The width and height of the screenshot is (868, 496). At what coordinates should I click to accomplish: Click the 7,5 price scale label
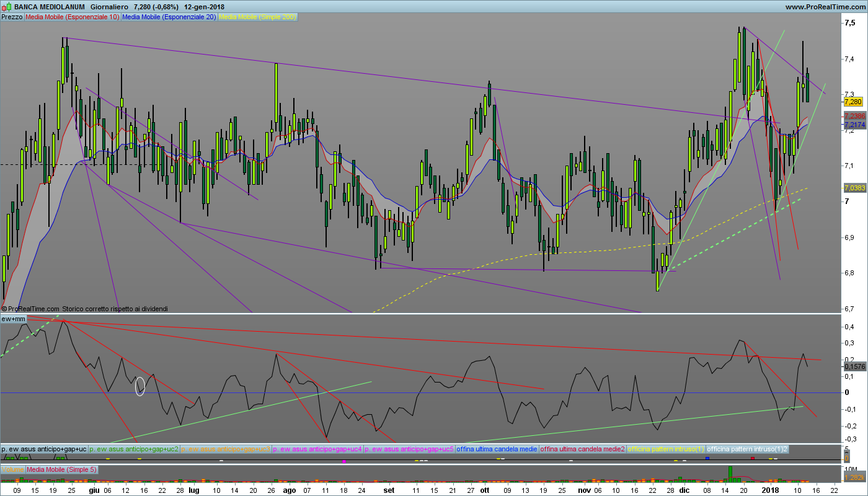[849, 23]
